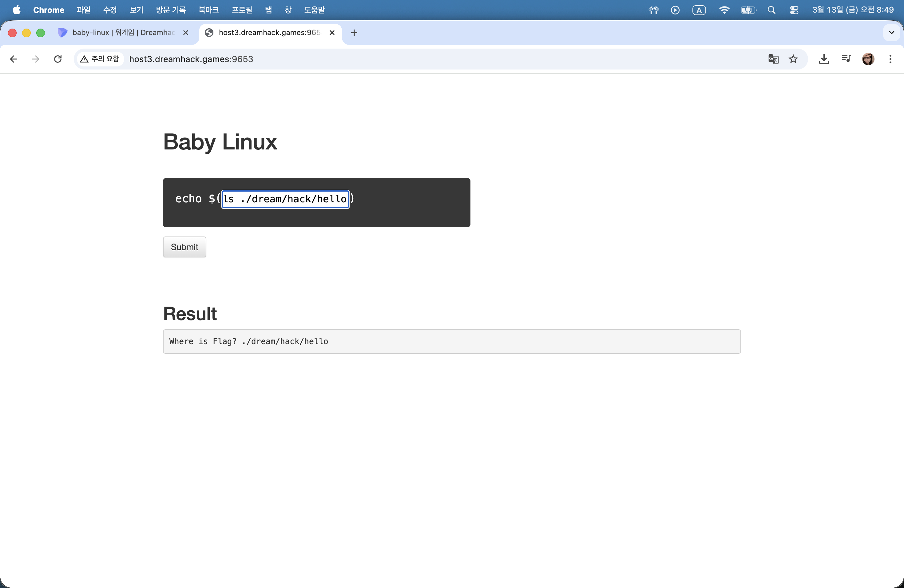Close the host3.dreamhack.games tab
Screen dimensions: 904x588
tap(331, 33)
